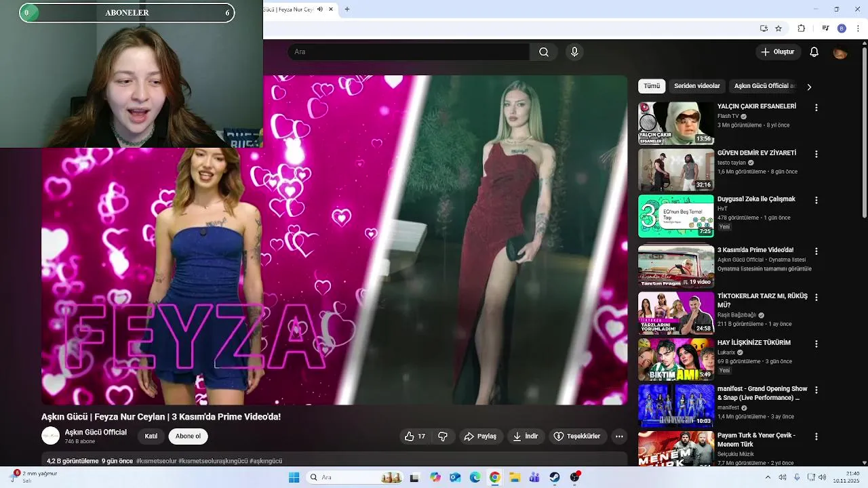Open options for YALÇIN ÇAKIR EFSANELERİ video
868x488 pixels.
816,108
